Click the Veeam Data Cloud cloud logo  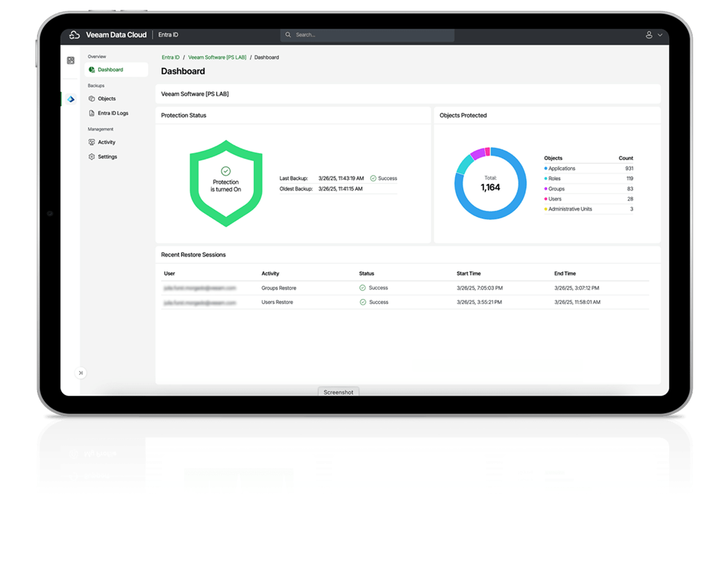coord(74,35)
